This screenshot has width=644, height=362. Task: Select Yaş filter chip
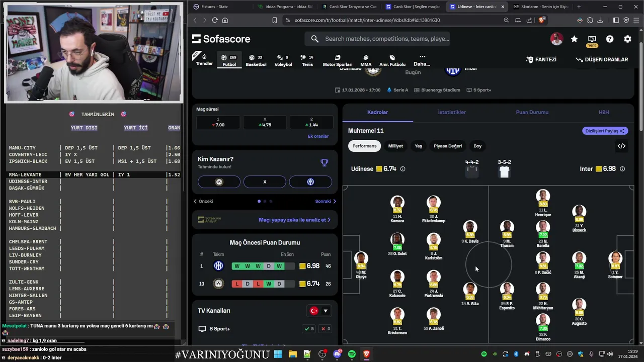[418, 146]
